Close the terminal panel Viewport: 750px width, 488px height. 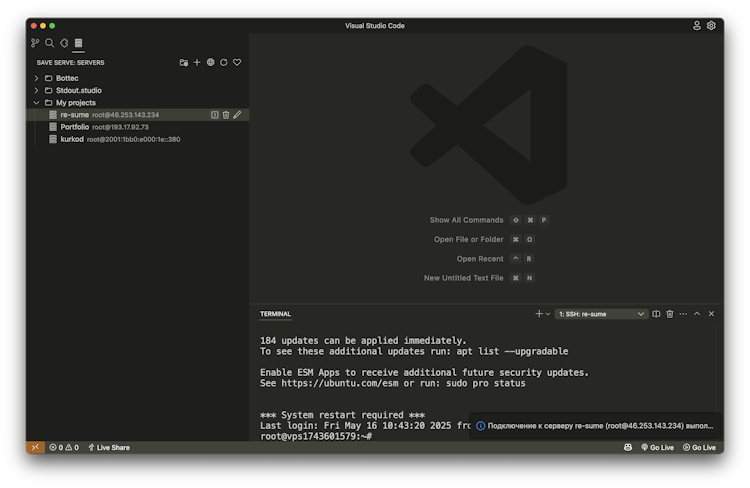(711, 314)
